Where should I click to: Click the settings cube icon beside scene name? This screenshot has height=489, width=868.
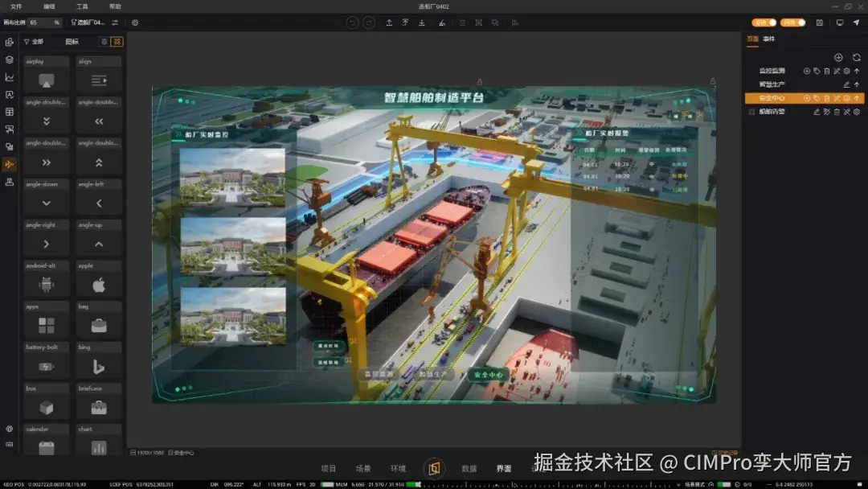point(135,23)
